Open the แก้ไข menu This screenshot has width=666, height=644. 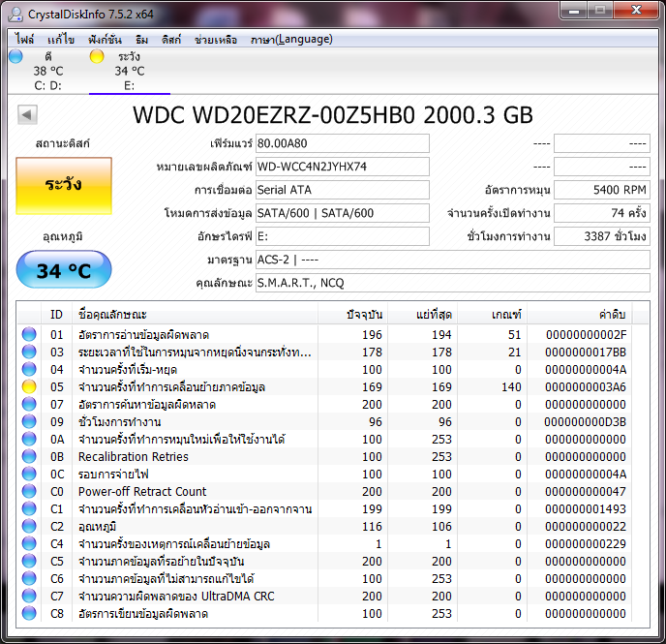(61, 40)
